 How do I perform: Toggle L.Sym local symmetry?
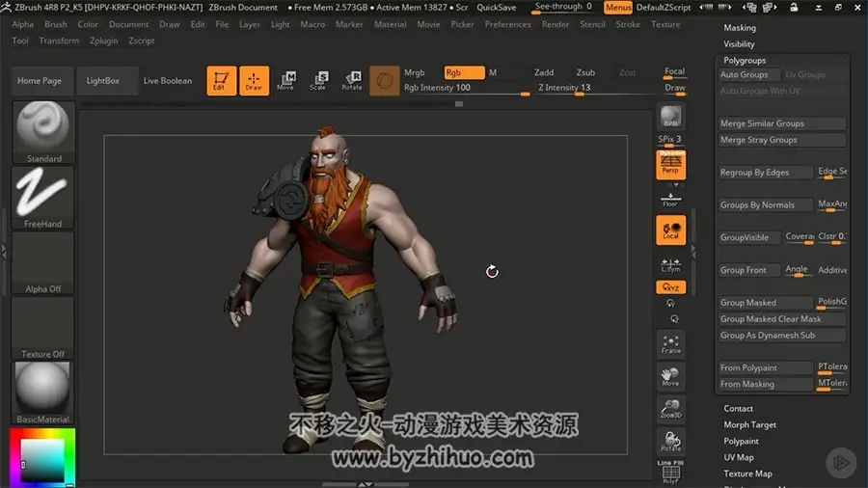[x=670, y=265]
